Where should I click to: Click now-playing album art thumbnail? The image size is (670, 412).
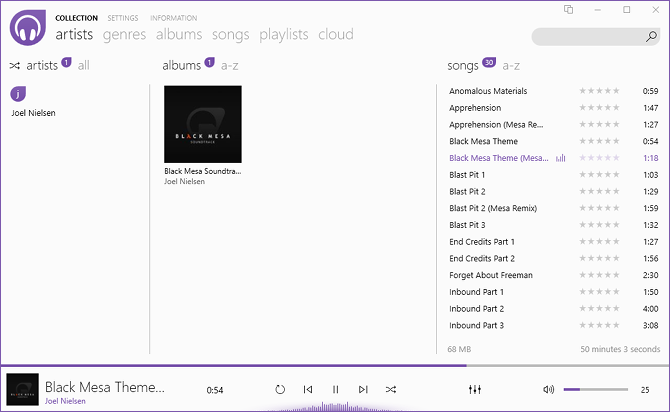point(23,389)
